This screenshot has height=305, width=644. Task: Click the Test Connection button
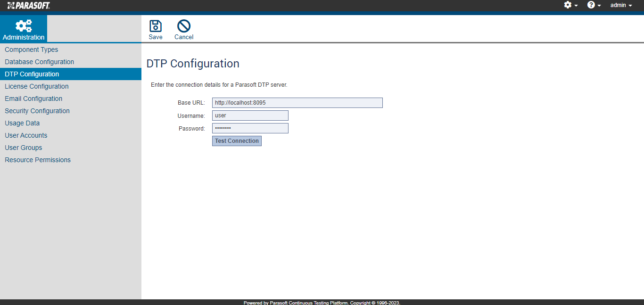237,141
